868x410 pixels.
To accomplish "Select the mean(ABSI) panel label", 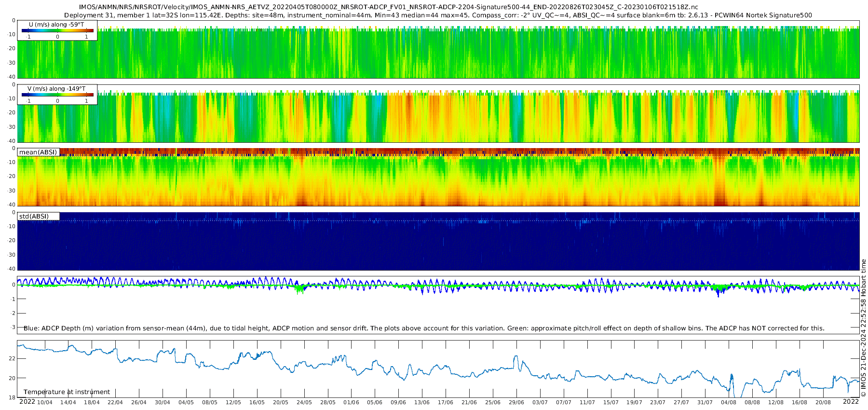I will (x=38, y=152).
